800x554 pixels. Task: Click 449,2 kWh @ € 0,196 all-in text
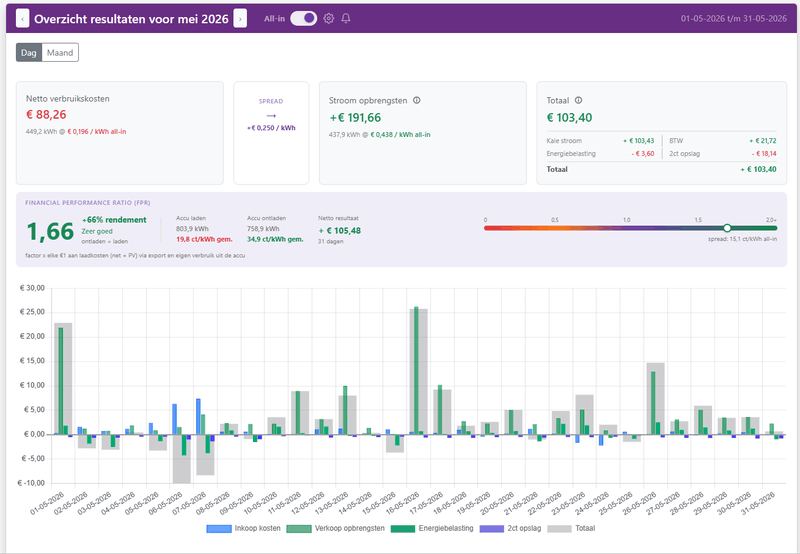tap(76, 132)
